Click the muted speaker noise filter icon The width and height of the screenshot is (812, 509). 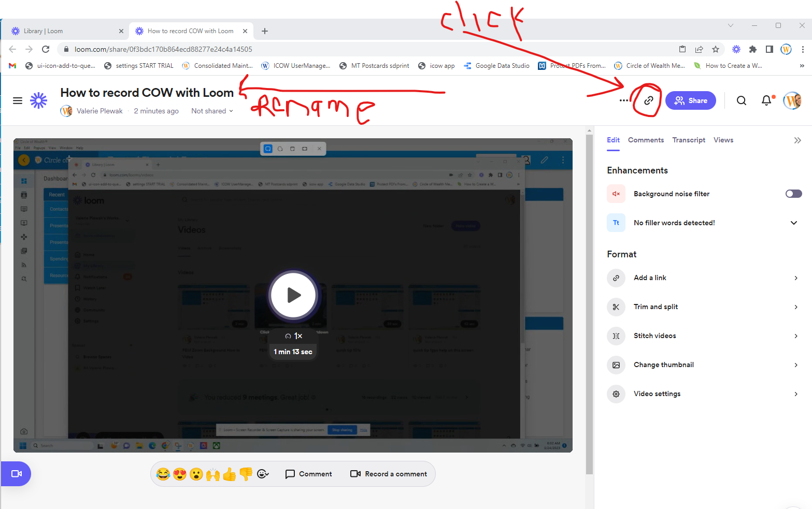click(x=616, y=194)
